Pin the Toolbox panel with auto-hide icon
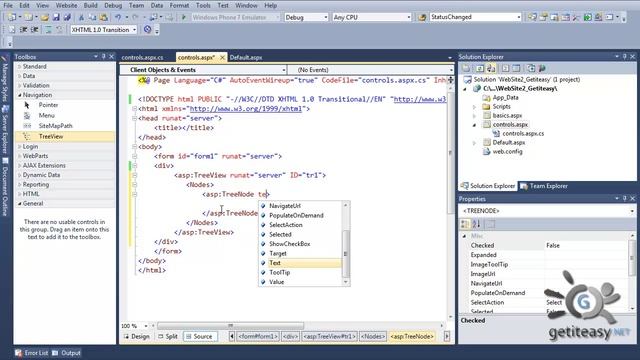 click(104, 56)
